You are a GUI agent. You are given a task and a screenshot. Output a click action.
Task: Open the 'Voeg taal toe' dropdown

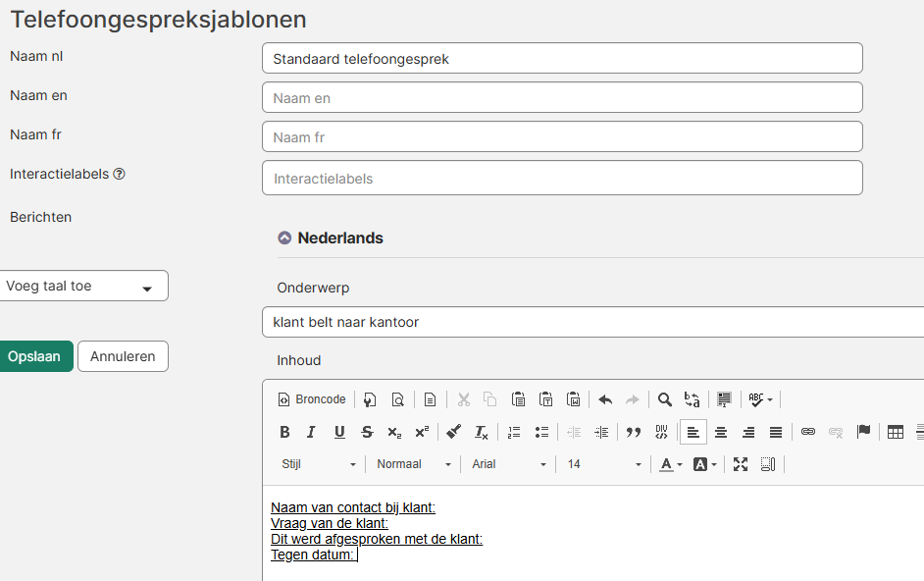pyautogui.click(x=83, y=287)
